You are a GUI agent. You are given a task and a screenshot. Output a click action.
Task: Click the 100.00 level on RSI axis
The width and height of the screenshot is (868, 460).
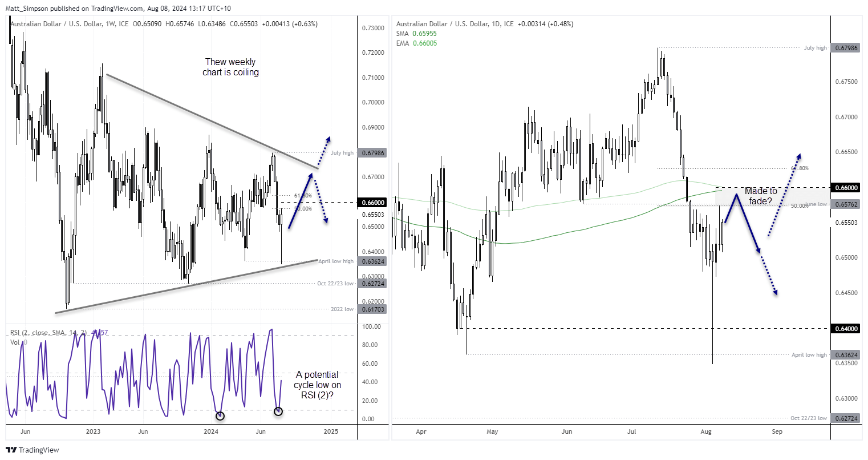pyautogui.click(x=371, y=326)
